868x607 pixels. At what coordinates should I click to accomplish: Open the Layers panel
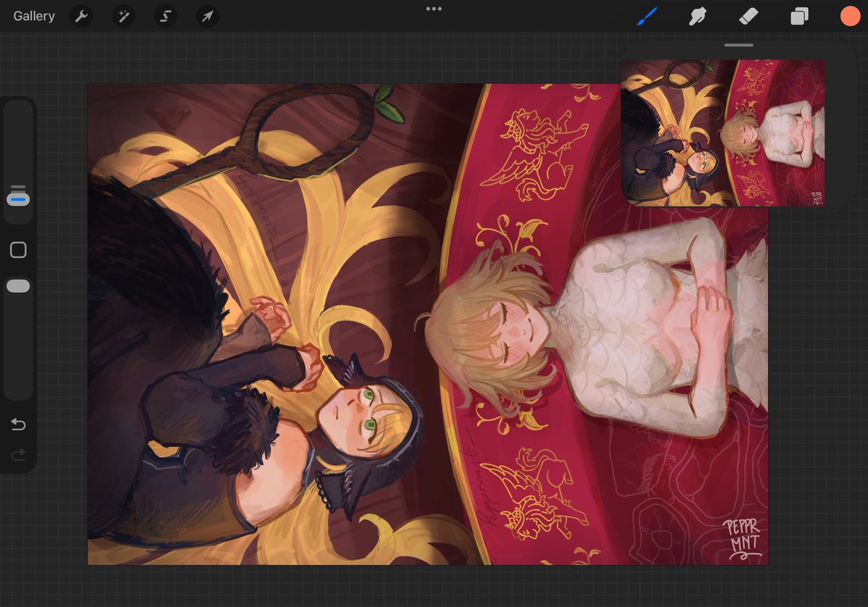point(799,16)
